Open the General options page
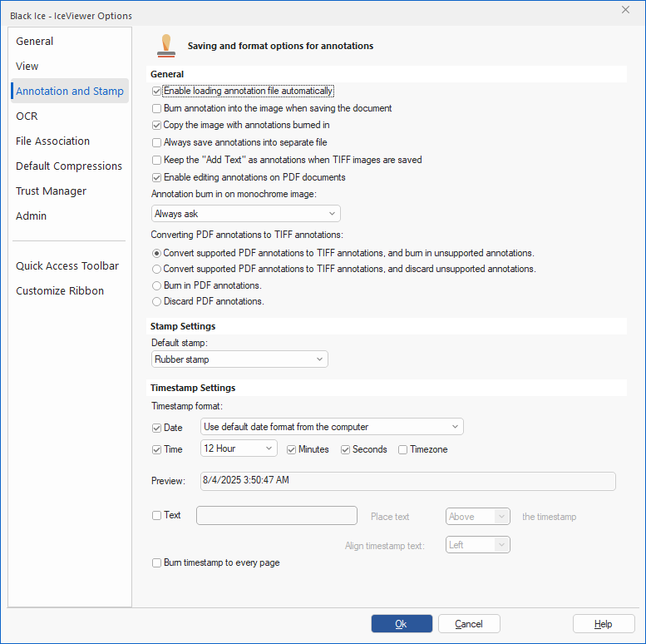The height and width of the screenshot is (644, 646). coord(35,42)
